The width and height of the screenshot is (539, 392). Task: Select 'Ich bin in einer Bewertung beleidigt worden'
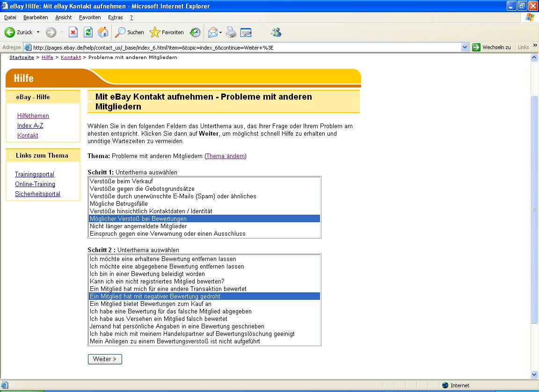tap(204, 274)
